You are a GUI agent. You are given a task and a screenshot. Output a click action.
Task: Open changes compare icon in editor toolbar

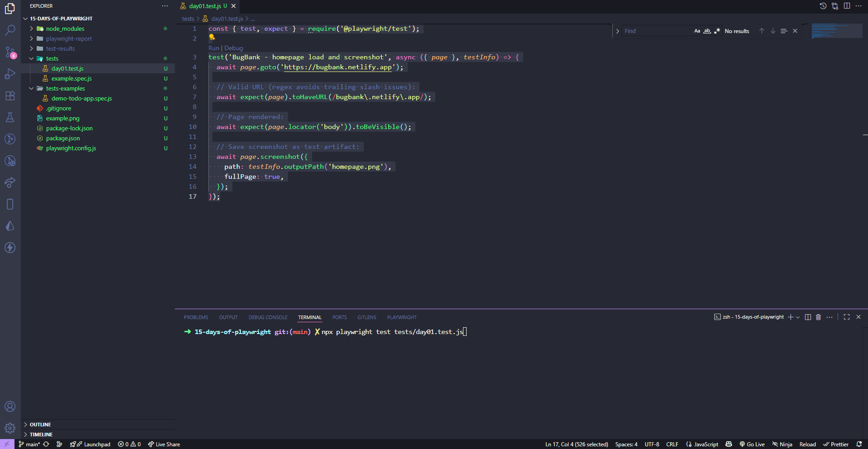pos(835,6)
